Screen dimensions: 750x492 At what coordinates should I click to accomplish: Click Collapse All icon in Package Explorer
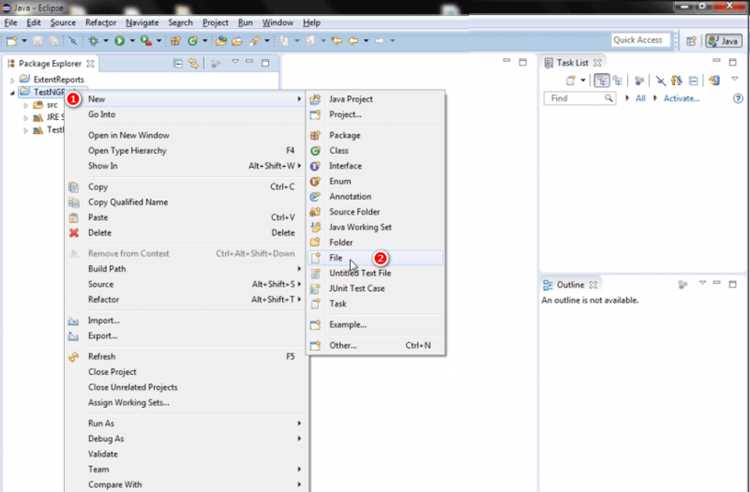pyautogui.click(x=178, y=63)
